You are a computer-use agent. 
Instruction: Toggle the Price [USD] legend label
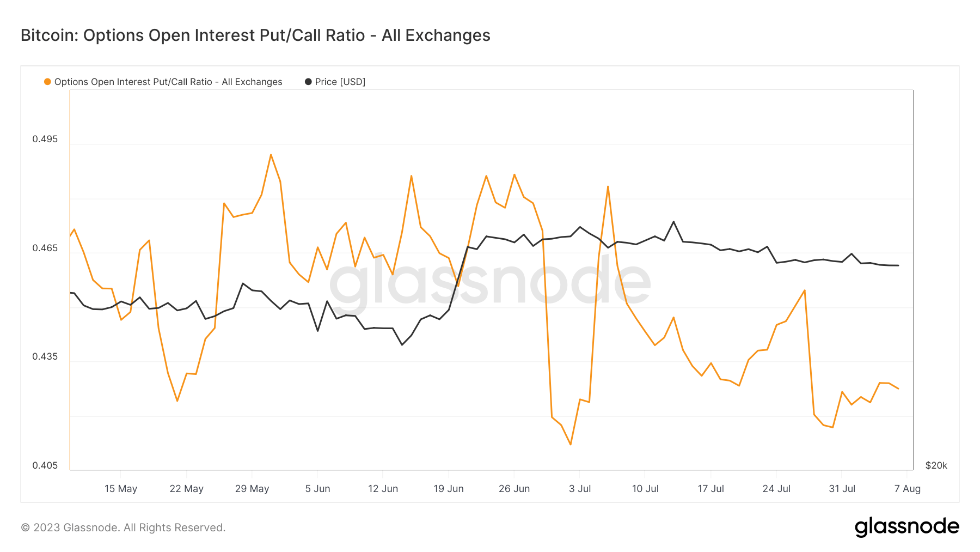tap(340, 82)
